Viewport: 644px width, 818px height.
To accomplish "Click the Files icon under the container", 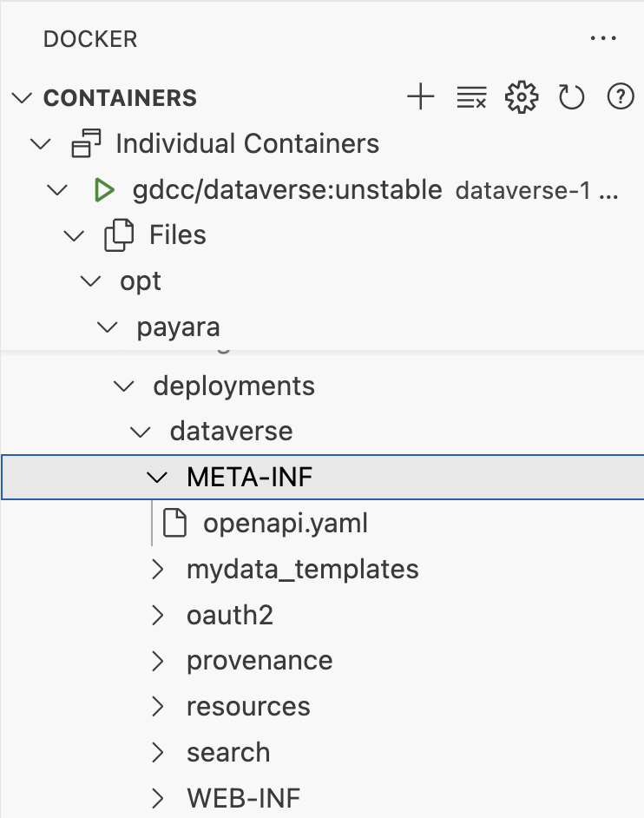I will [x=119, y=234].
